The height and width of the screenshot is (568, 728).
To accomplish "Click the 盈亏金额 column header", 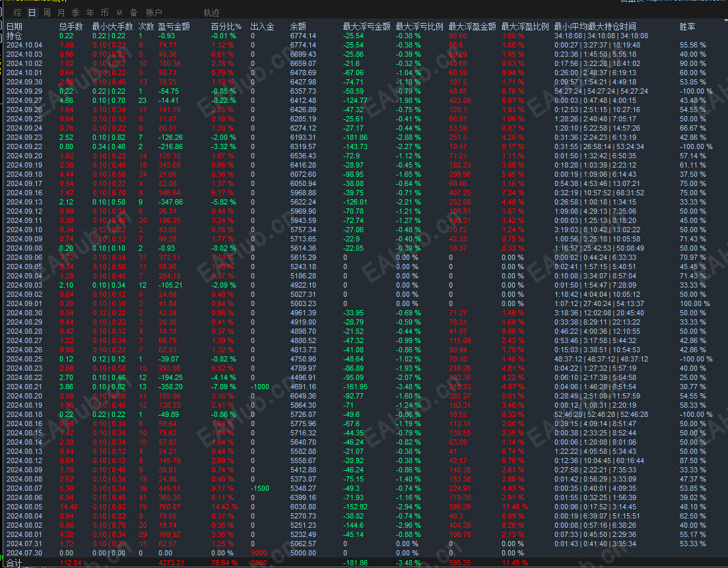I will 174,26.
